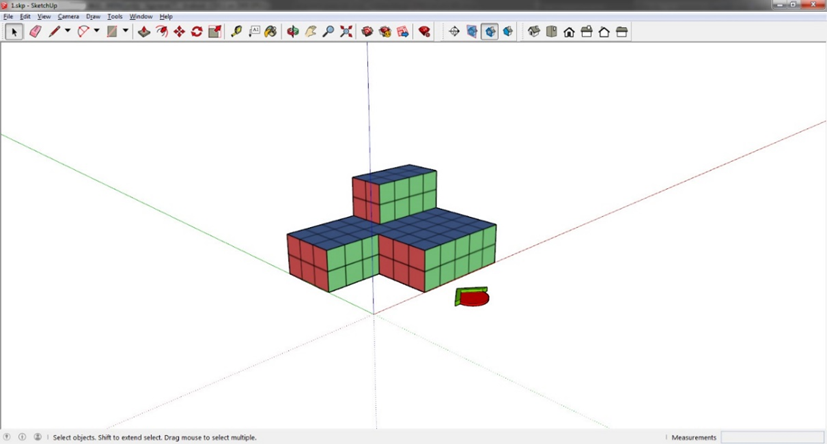Switch to the Iso standard view
This screenshot has width=829, height=445.
pos(534,32)
